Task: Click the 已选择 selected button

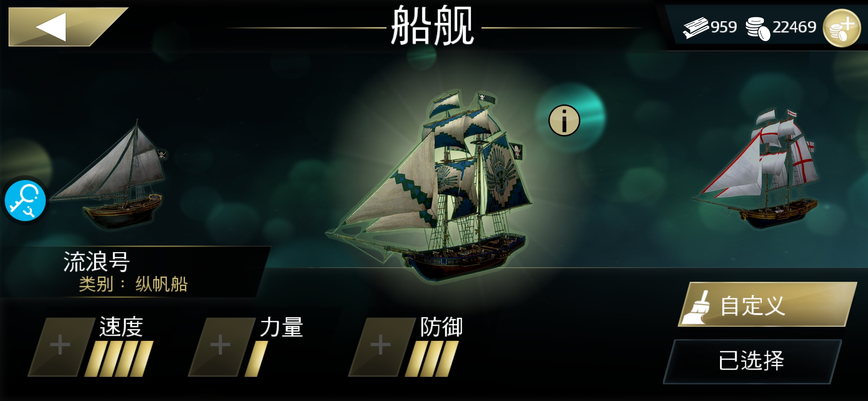Action: pyautogui.click(x=752, y=361)
